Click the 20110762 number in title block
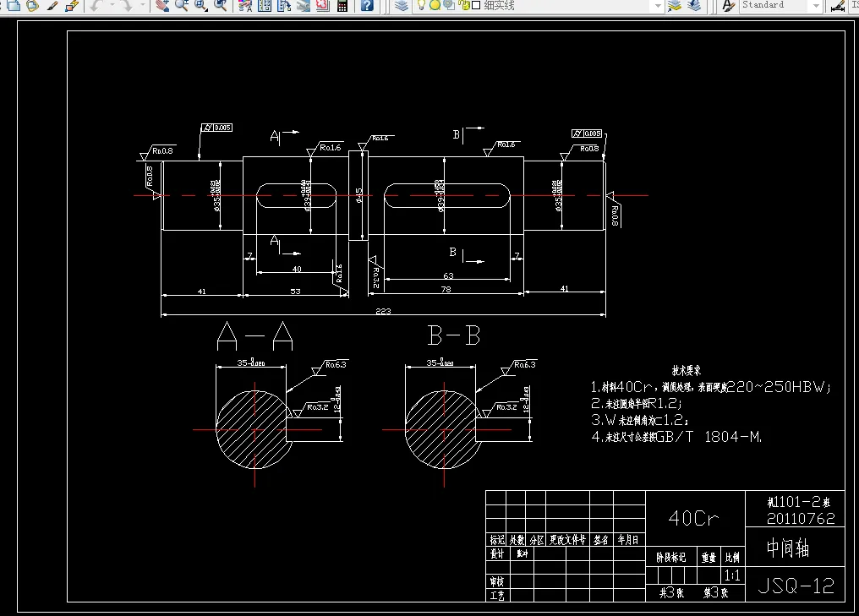 click(801, 519)
